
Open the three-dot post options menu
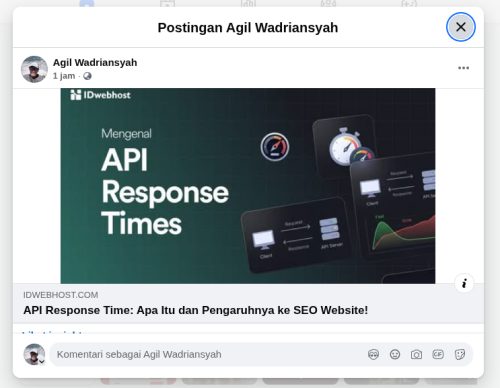463,68
